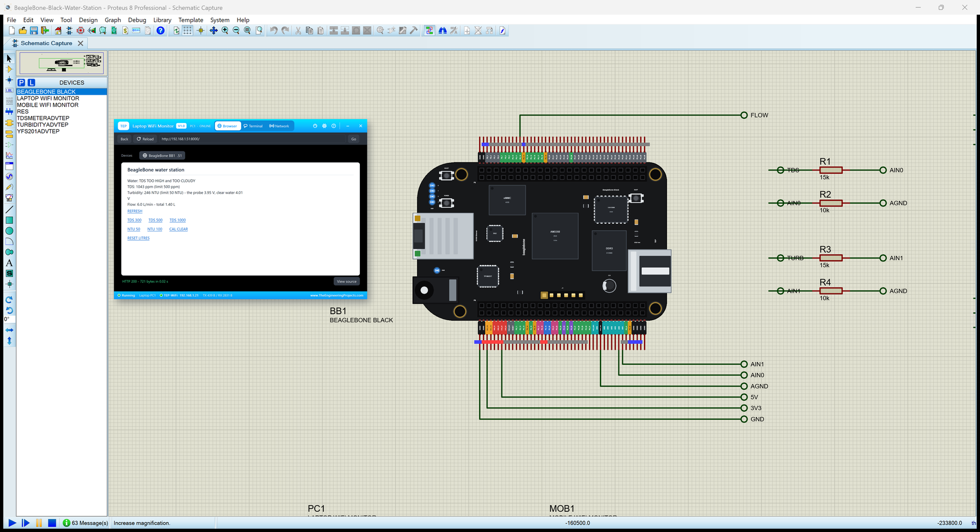Image resolution: width=980 pixels, height=532 pixels.
Task: Select MOBILE WIFI MONITOR in devices list
Action: (48, 105)
